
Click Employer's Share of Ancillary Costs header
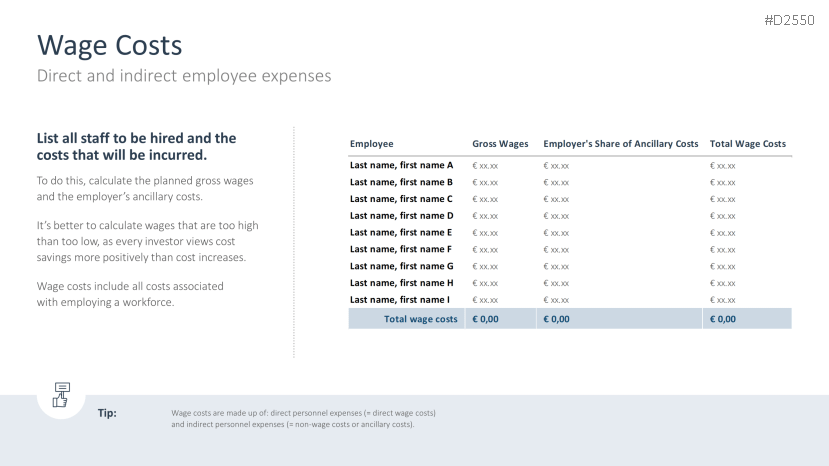pyautogui.click(x=620, y=144)
